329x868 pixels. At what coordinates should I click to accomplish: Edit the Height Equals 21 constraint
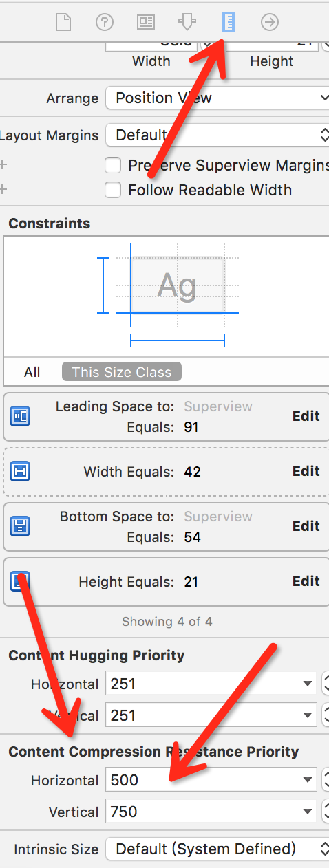coord(306,581)
